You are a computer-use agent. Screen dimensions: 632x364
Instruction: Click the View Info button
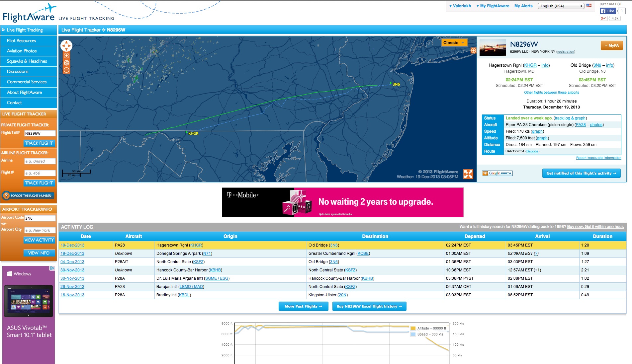click(x=39, y=253)
